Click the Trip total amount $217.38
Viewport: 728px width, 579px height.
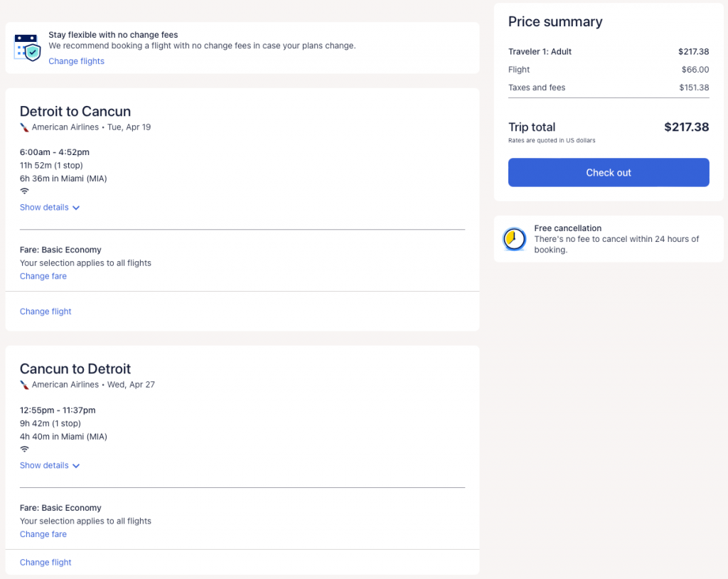pyautogui.click(x=686, y=127)
